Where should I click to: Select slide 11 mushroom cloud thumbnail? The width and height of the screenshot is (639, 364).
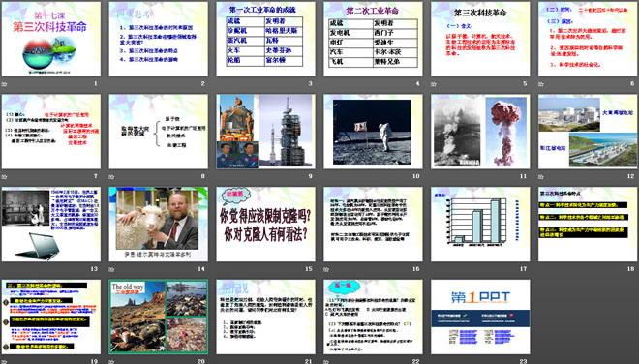tap(480, 132)
